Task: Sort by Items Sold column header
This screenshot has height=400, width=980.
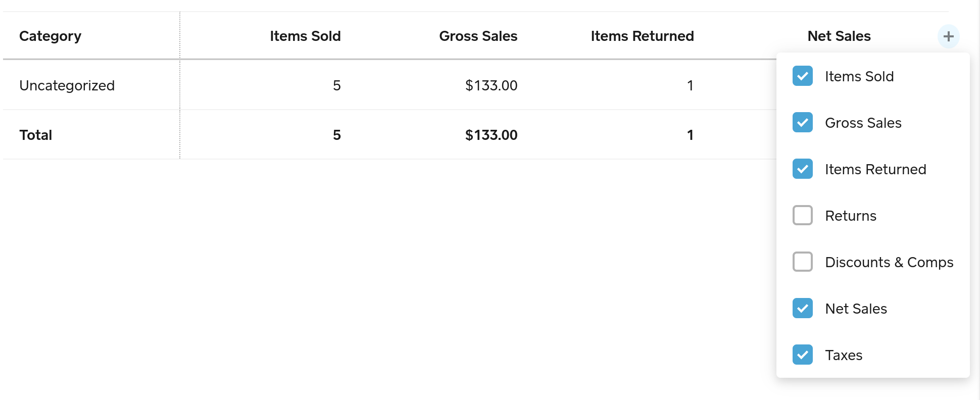Action: (x=305, y=36)
